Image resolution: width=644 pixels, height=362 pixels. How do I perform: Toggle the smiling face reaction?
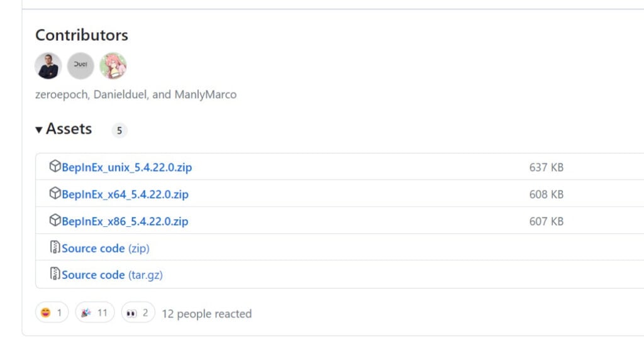coord(52,312)
